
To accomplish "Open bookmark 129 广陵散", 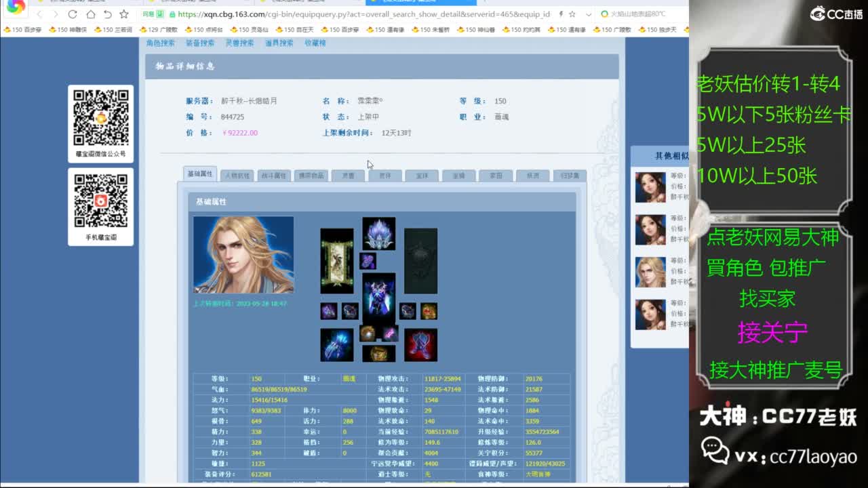I will click(158, 30).
